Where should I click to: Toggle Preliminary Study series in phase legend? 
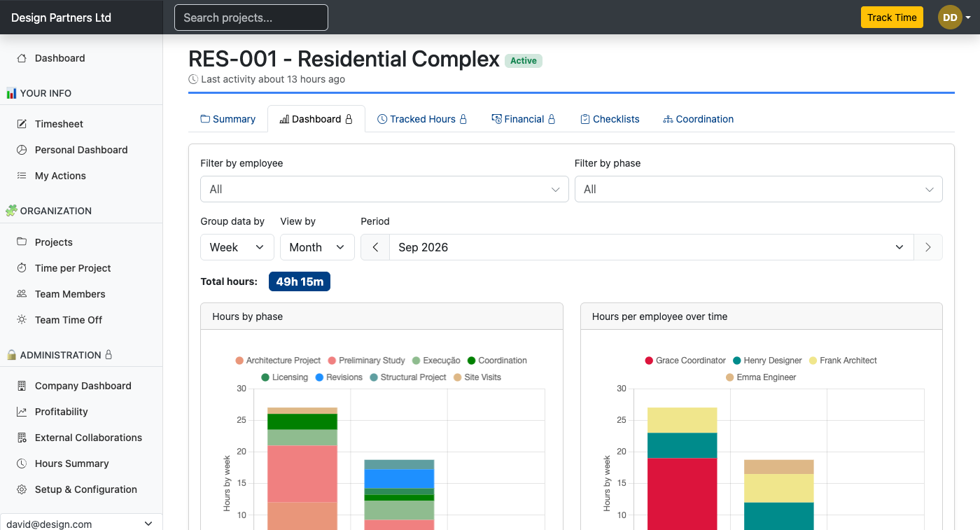(x=366, y=361)
